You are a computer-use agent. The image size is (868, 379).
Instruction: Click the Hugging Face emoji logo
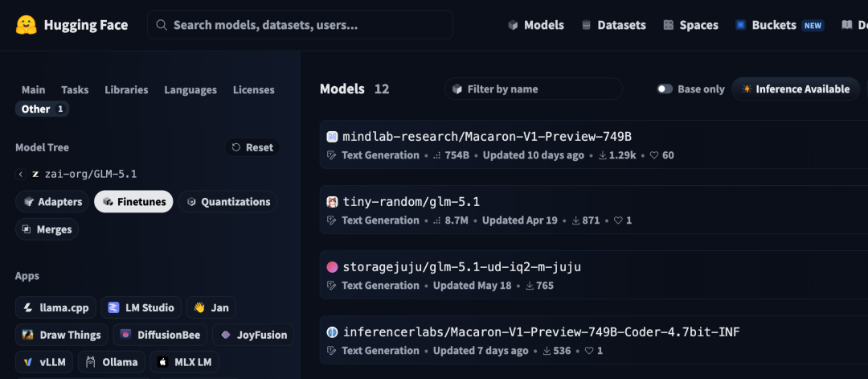click(x=26, y=25)
